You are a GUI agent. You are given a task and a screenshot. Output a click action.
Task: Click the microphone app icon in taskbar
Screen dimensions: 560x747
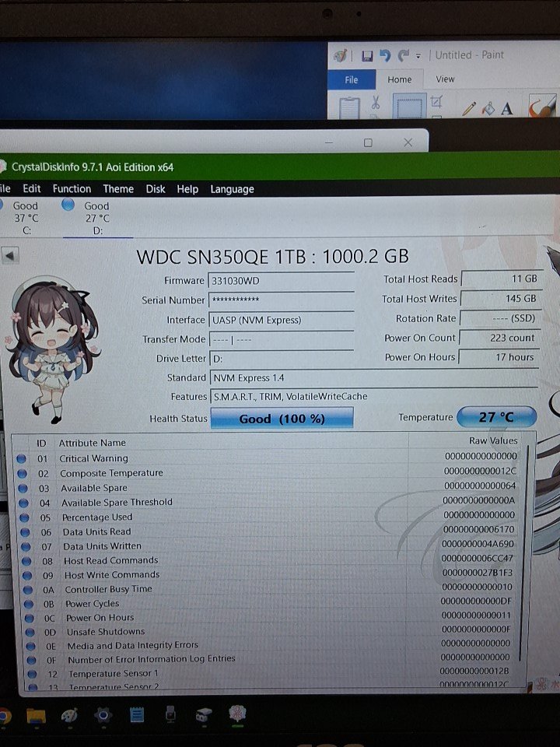coord(170,714)
